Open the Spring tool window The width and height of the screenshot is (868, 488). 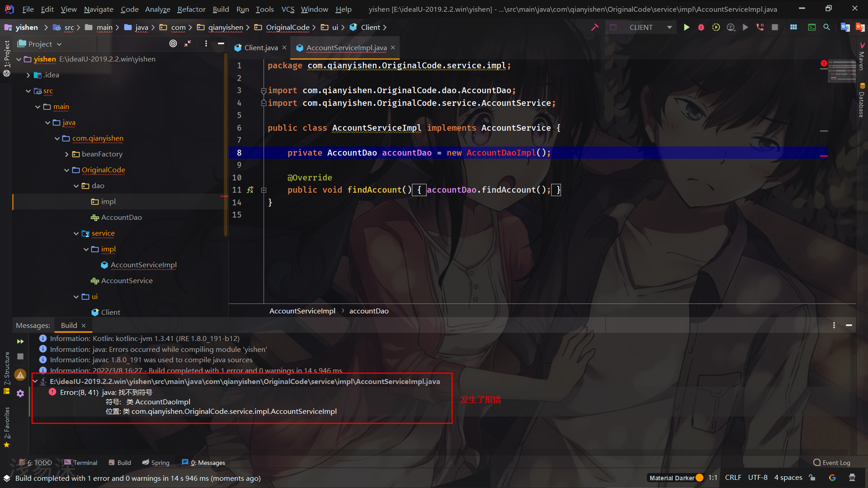[156, 463]
